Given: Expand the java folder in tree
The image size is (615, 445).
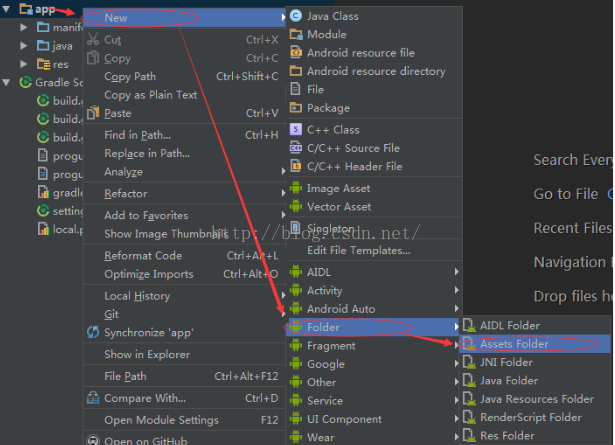Looking at the screenshot, I should click(24, 46).
